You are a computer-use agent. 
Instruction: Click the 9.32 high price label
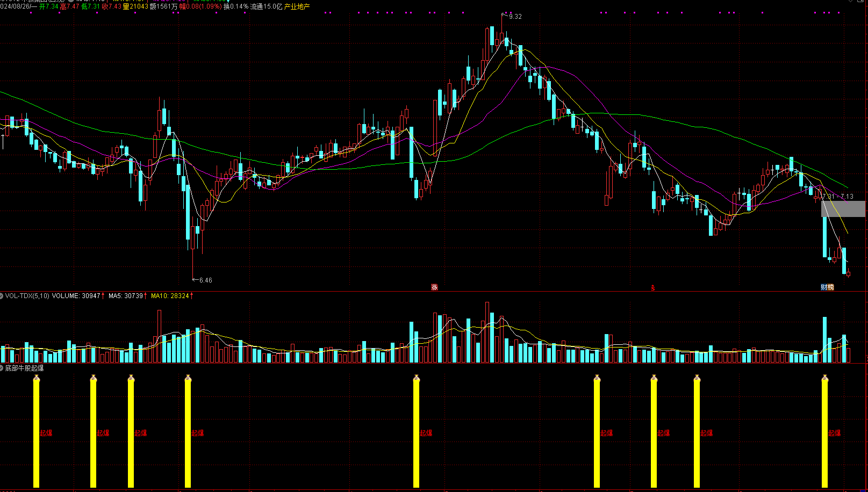pos(515,17)
